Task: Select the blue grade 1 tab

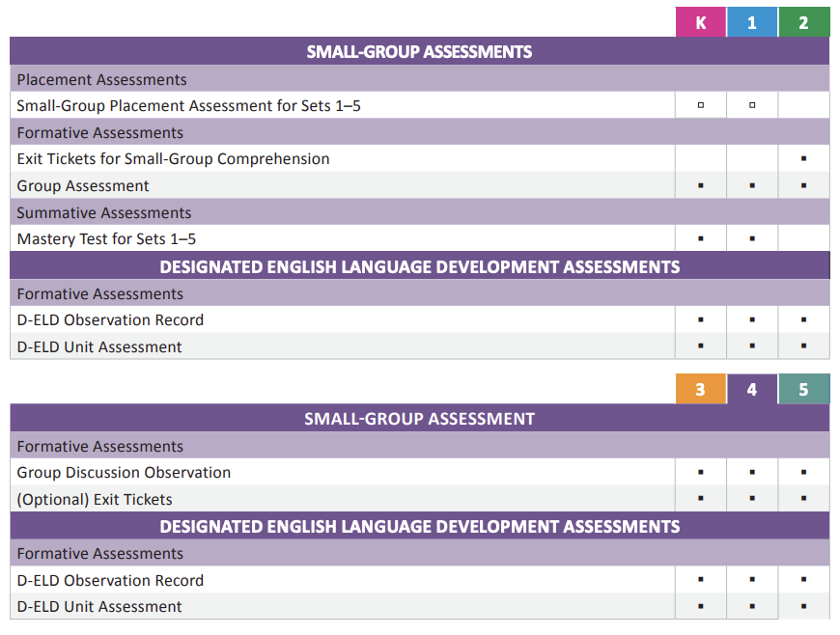Action: point(751,22)
